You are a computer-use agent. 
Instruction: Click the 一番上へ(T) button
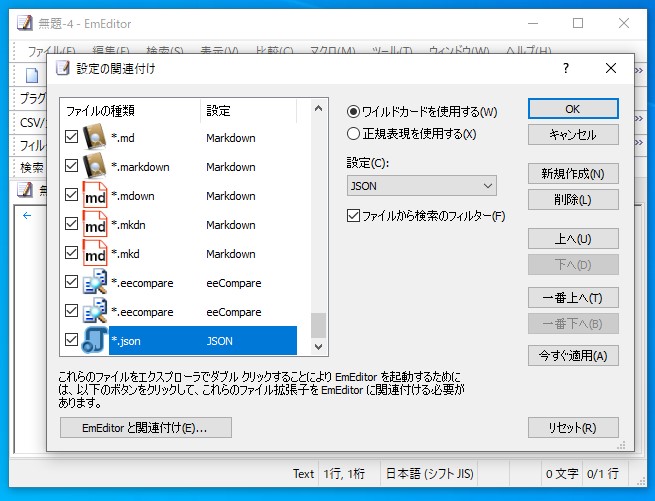coord(573,298)
